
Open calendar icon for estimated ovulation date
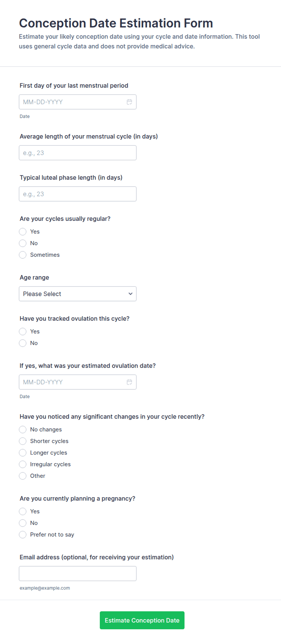[x=129, y=382]
